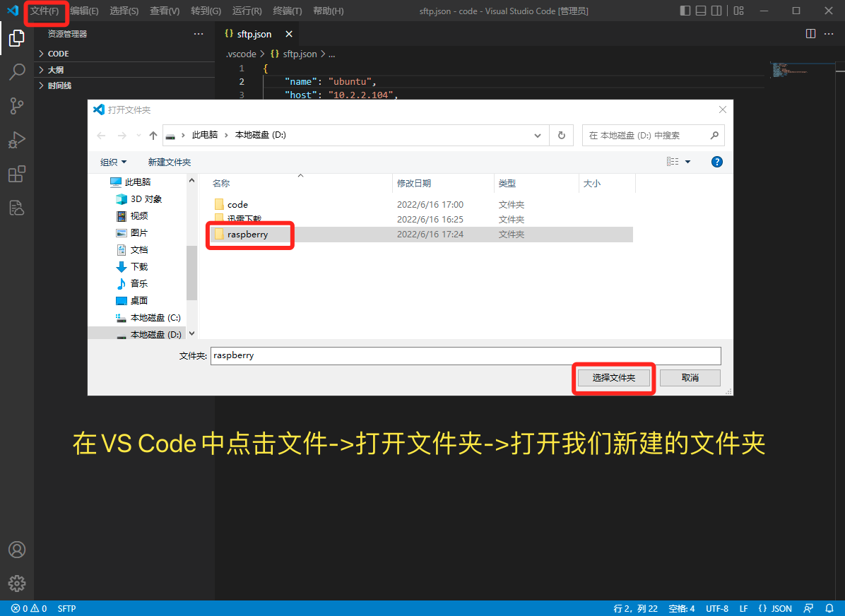Open the 帮助(H) menu
The height and width of the screenshot is (616, 845).
329,11
